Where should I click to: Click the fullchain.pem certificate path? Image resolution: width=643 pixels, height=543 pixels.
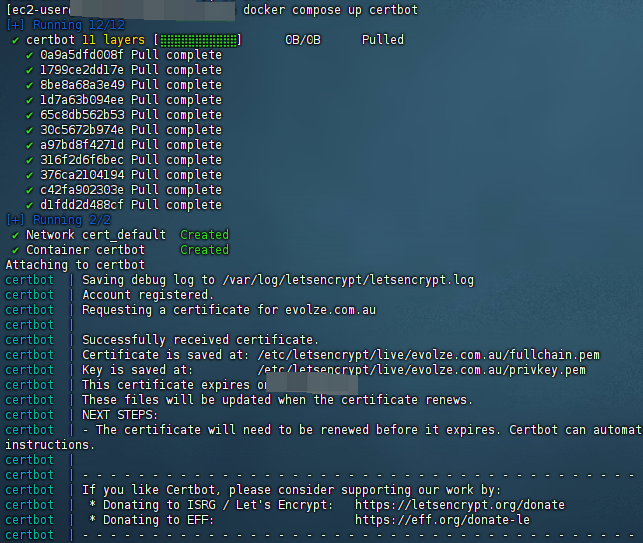click(x=429, y=355)
